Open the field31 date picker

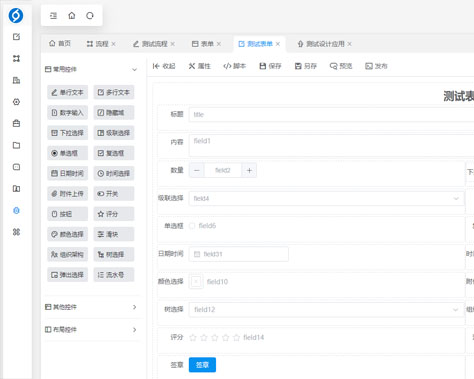click(x=239, y=254)
